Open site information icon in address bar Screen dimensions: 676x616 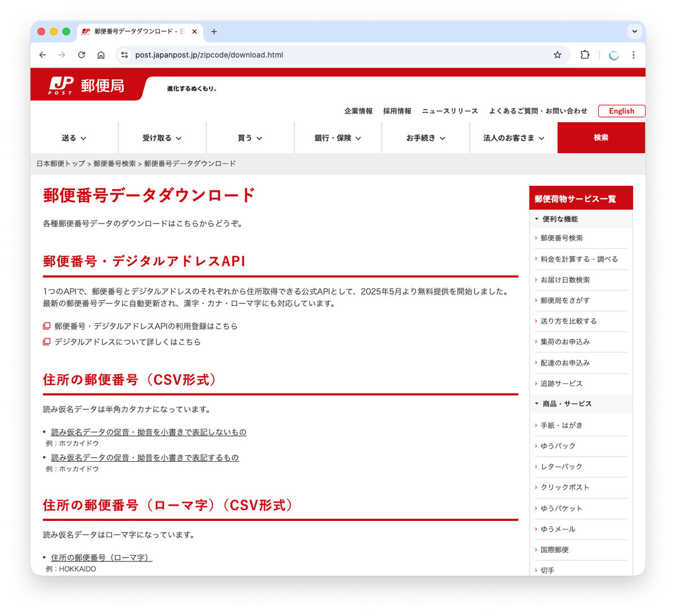click(124, 55)
